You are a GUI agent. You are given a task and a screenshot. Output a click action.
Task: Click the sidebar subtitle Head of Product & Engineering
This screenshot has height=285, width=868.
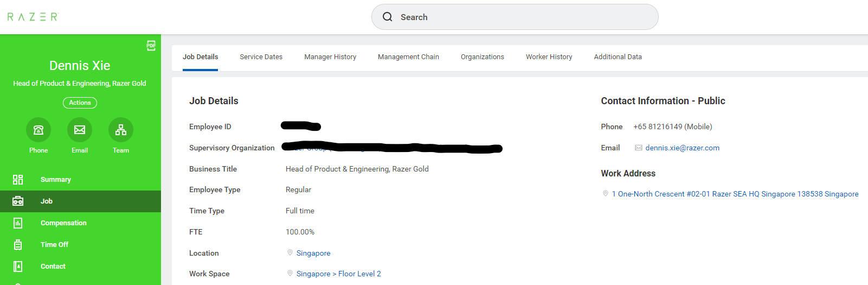click(80, 84)
